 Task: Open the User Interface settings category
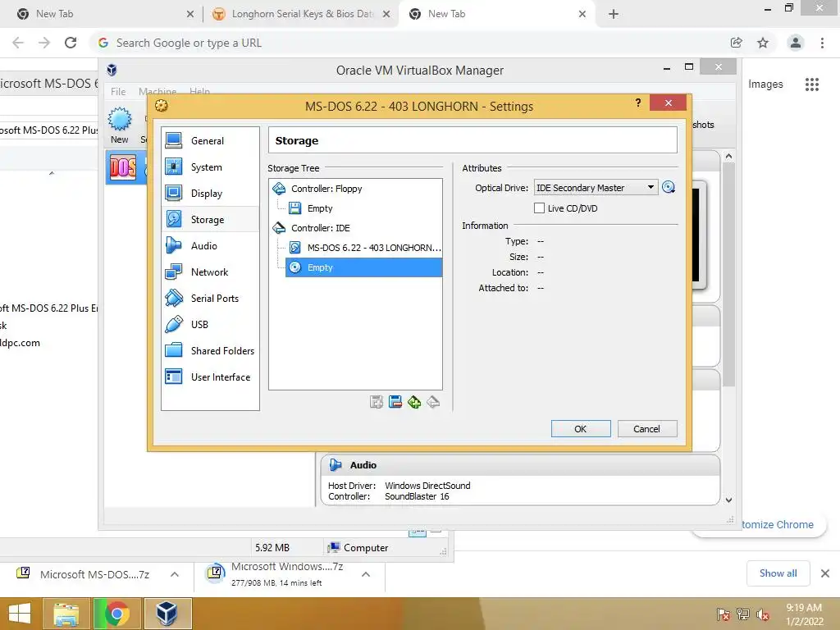pos(210,377)
